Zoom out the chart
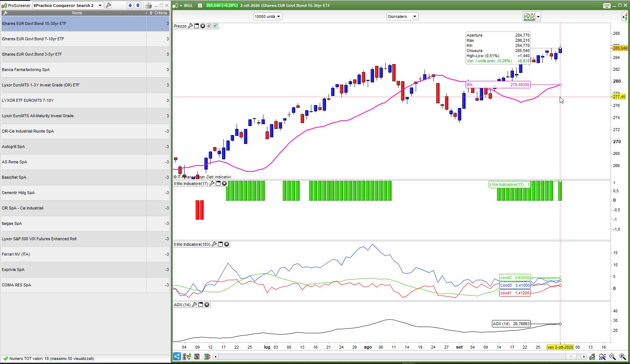Screen dimensions: 630x364 click(x=612, y=357)
